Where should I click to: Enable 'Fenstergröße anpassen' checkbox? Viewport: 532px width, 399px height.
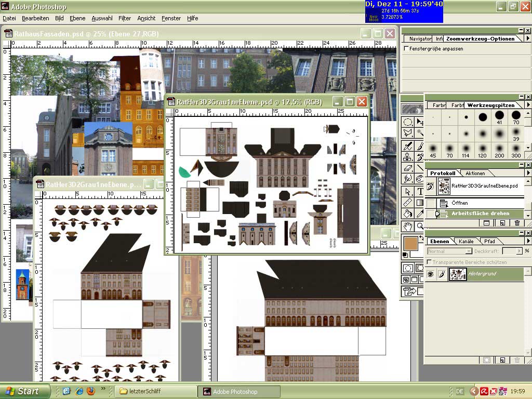click(x=406, y=48)
